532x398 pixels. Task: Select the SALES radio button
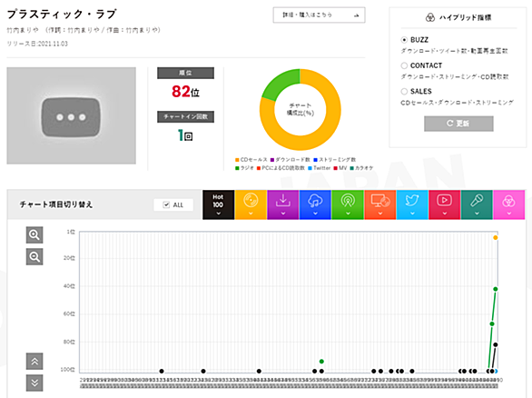404,92
